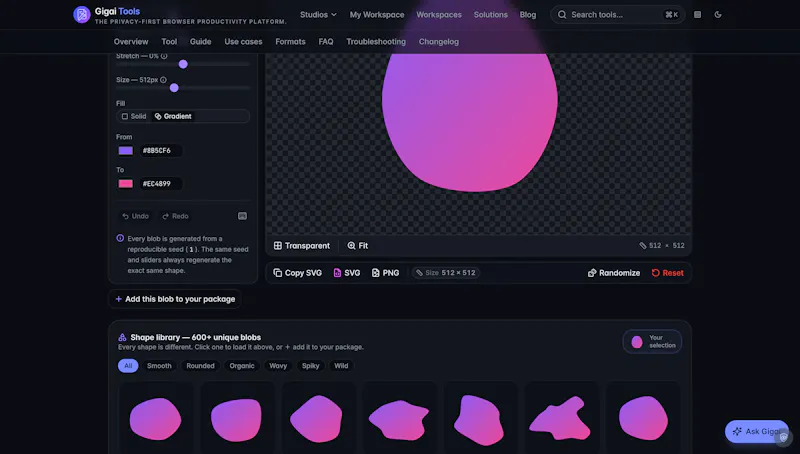Click the Shape library blobs icon
The width and height of the screenshot is (800, 454).
pos(122,337)
